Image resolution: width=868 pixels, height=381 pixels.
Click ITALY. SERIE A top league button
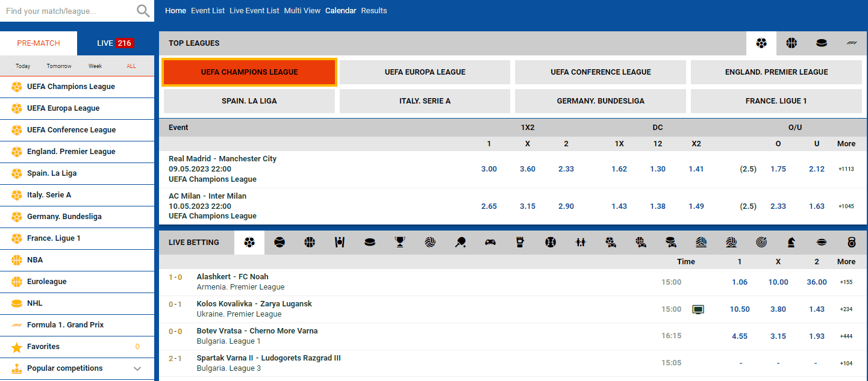pos(425,101)
